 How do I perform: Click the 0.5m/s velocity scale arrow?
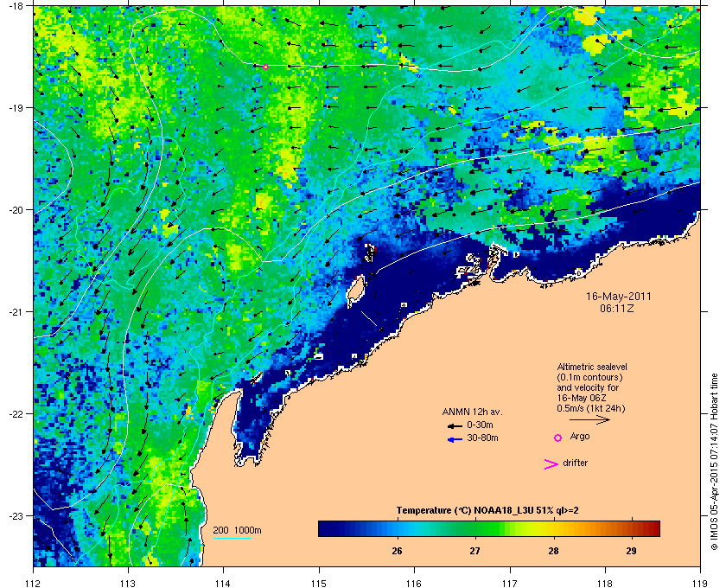[589, 420]
